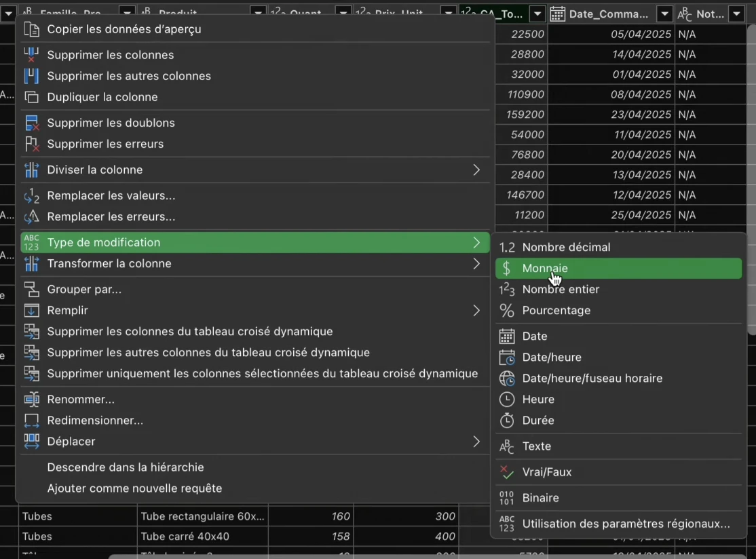This screenshot has width=756, height=559.
Task: Expand the Remplir submenu chevron
Action: pos(476,311)
